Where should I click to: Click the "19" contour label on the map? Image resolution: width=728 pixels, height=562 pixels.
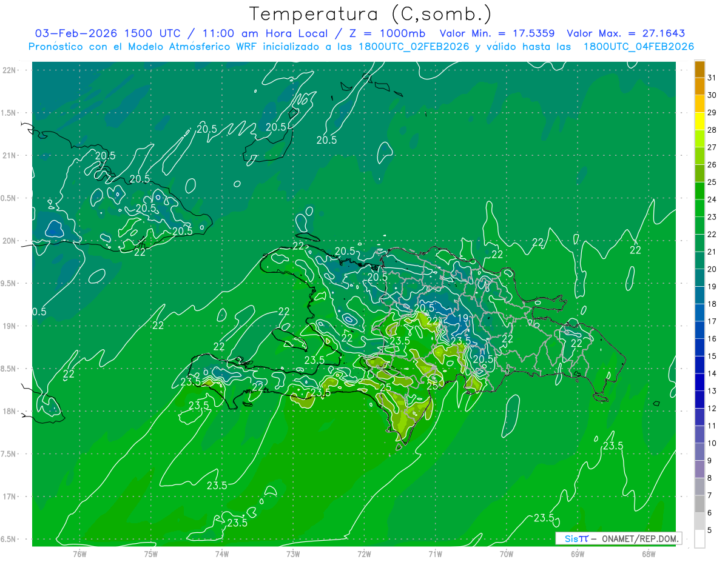463,318
